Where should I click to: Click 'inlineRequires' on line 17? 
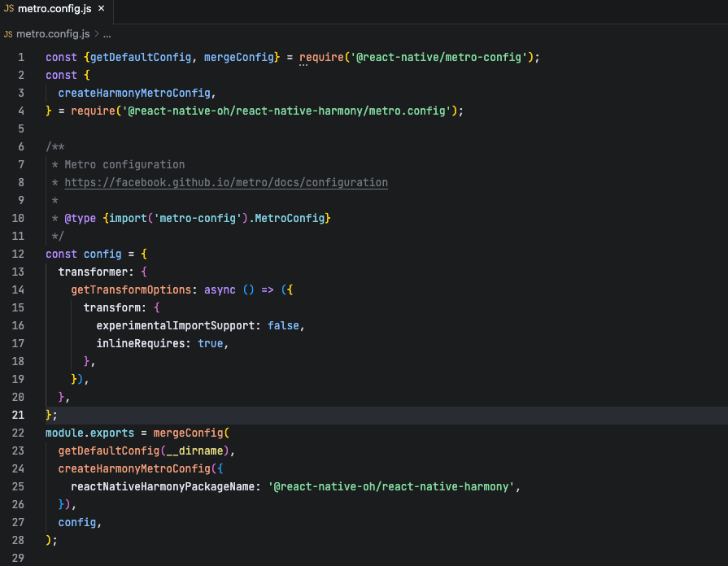pyautogui.click(x=141, y=344)
